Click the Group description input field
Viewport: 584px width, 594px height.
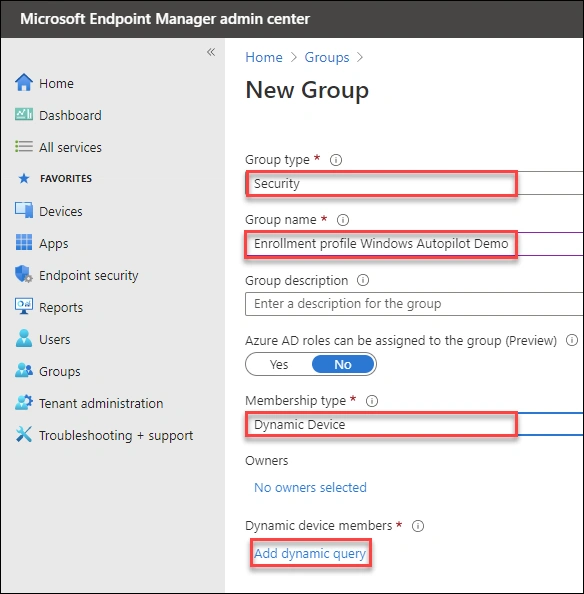(414, 303)
